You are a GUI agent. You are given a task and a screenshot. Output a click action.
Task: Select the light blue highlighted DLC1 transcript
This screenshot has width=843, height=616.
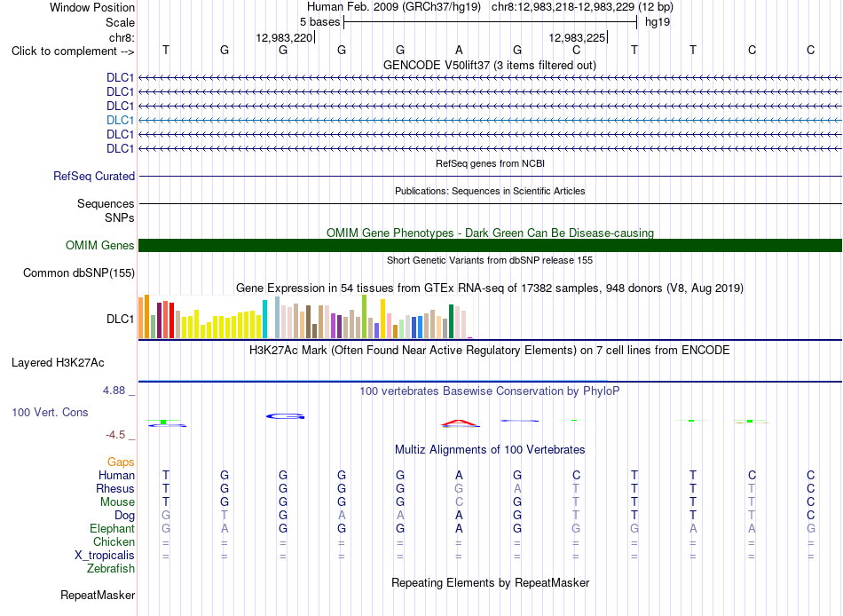pyautogui.click(x=490, y=120)
